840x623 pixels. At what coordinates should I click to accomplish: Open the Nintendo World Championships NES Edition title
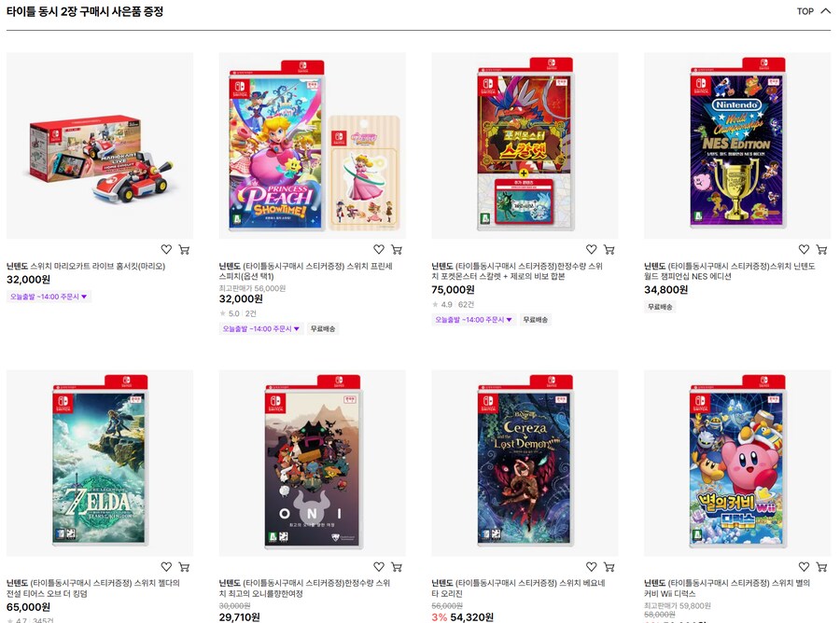pyautogui.click(x=730, y=271)
